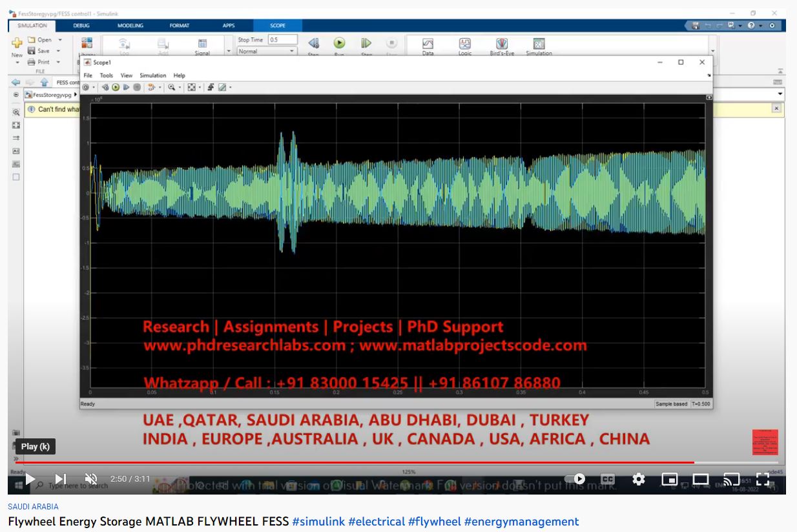Unmute the video with the speaker icon
Screen dimensions: 797x532
(91, 479)
